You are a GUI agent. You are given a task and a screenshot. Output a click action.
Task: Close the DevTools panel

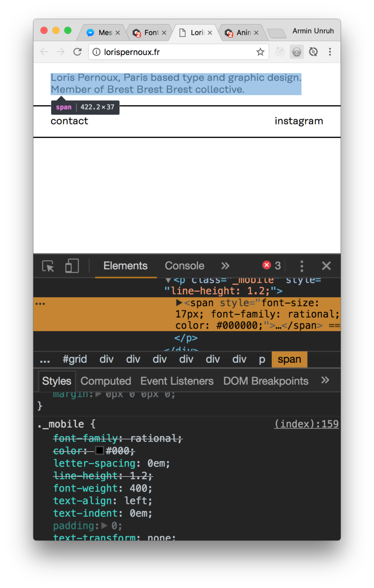(326, 266)
